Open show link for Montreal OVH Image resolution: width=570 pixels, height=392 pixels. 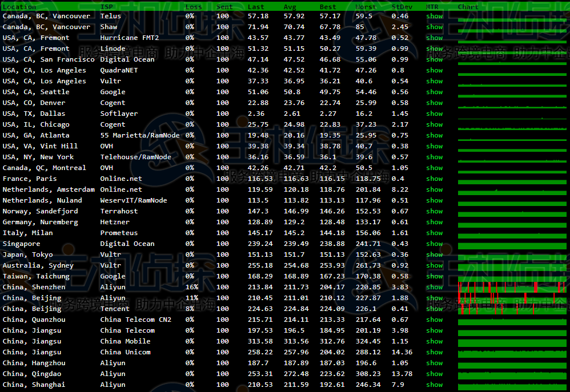(435, 168)
